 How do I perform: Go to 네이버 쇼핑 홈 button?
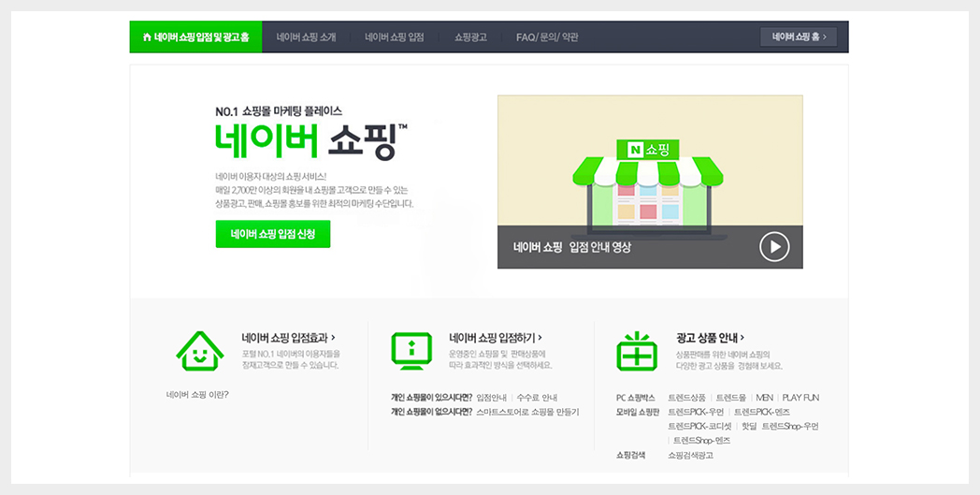point(799,37)
